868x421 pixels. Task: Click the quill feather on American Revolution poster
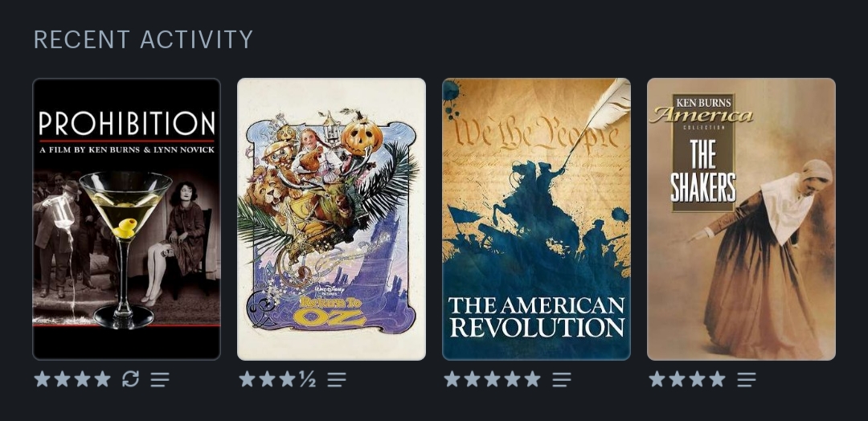(x=600, y=116)
